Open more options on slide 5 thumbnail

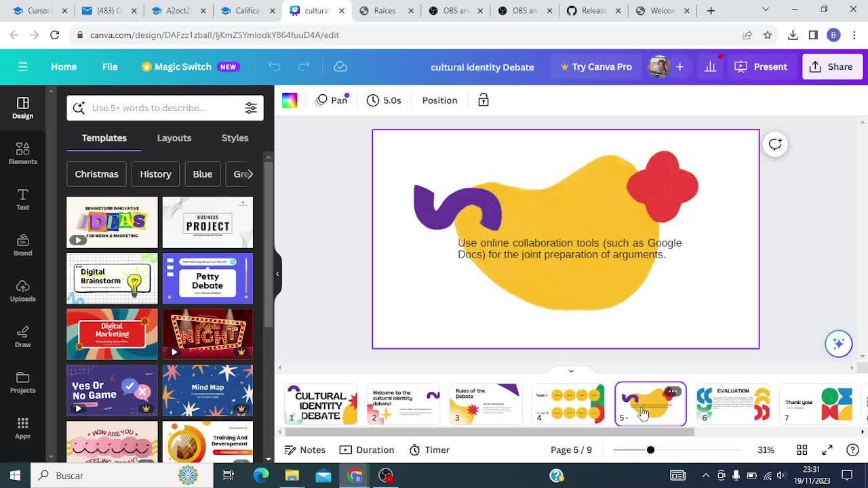pos(672,391)
